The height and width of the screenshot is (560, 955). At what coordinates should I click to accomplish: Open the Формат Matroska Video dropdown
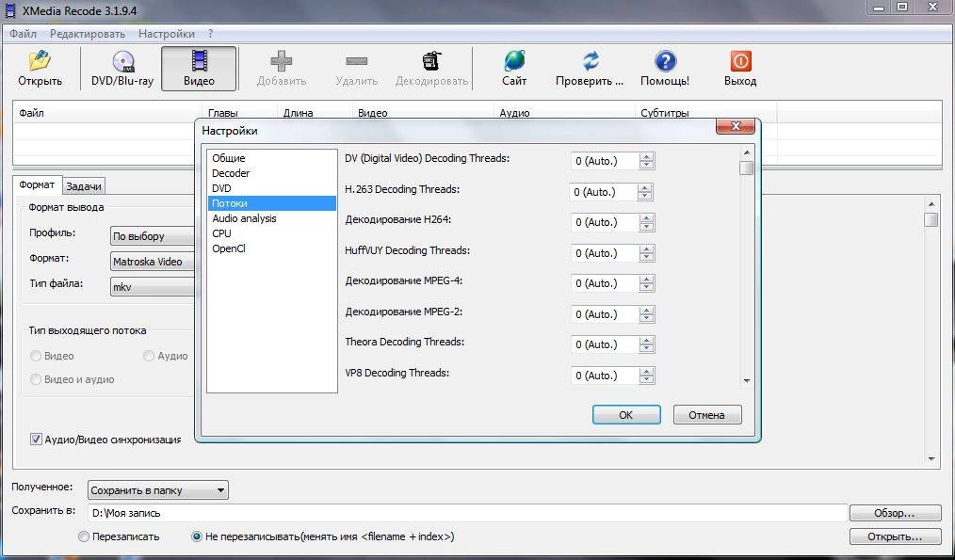(153, 262)
